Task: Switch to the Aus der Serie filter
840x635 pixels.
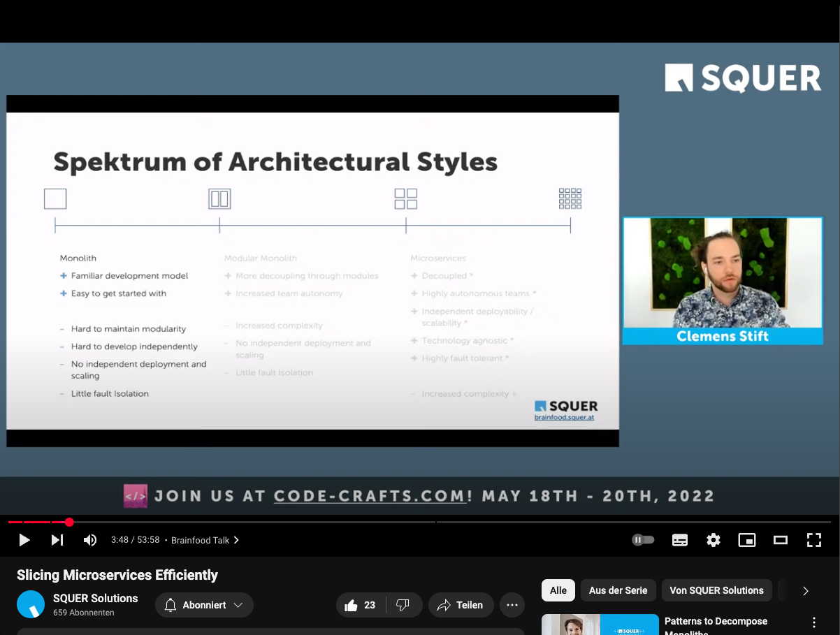Action: 618,590
